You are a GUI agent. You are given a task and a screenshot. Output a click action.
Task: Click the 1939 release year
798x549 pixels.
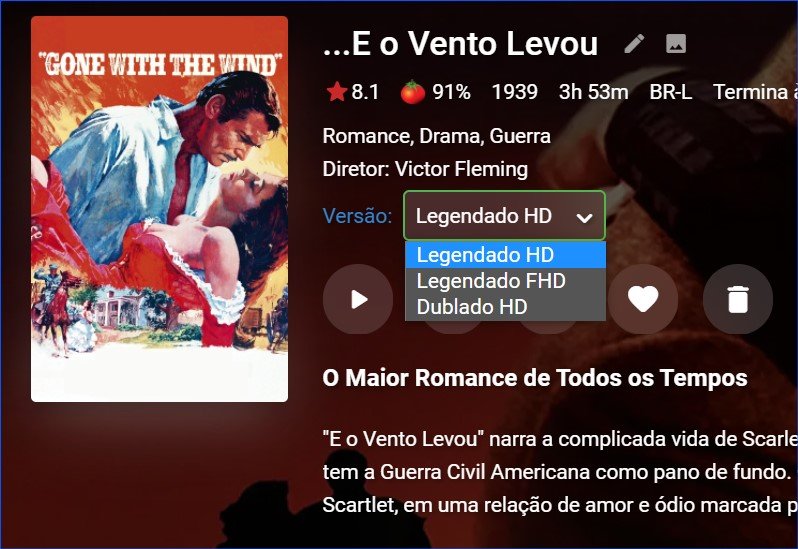click(515, 92)
